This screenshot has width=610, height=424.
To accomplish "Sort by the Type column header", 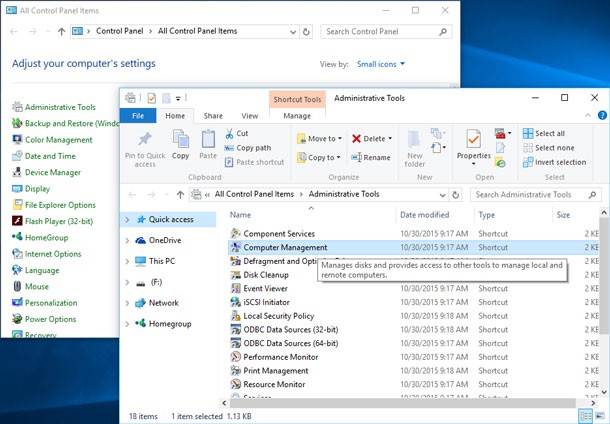I will click(487, 215).
